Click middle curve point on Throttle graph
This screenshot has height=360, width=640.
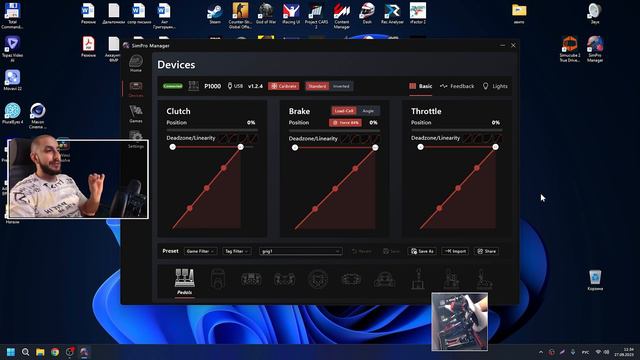[458, 188]
